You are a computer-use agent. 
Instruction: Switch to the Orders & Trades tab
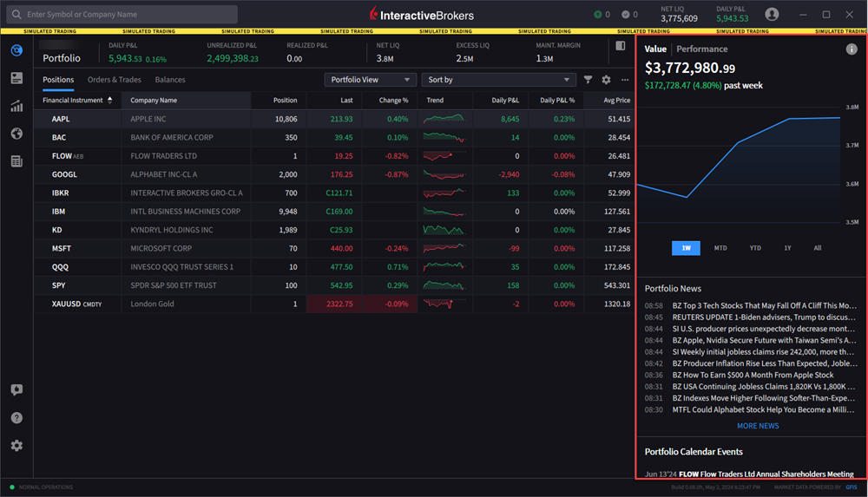[114, 80]
